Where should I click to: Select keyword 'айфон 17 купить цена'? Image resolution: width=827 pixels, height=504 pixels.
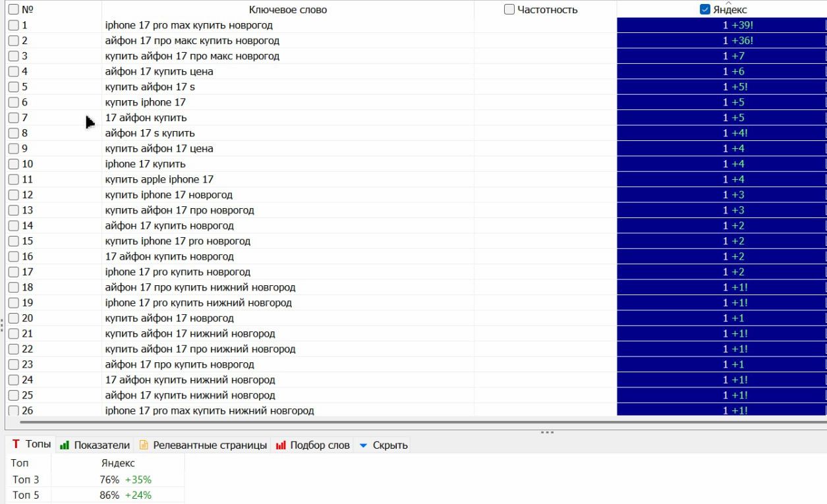point(159,71)
